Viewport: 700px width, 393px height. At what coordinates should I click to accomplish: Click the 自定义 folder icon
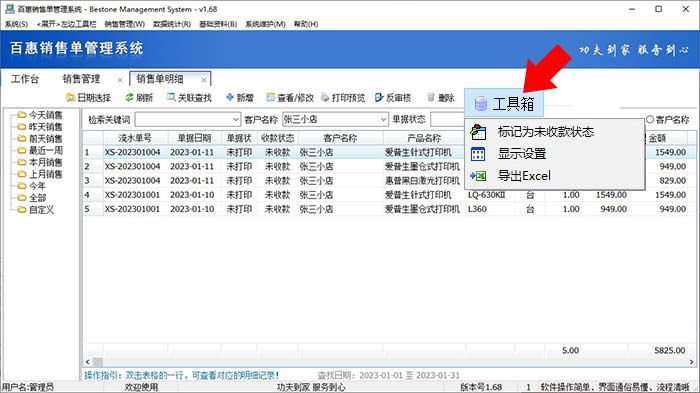[21, 209]
